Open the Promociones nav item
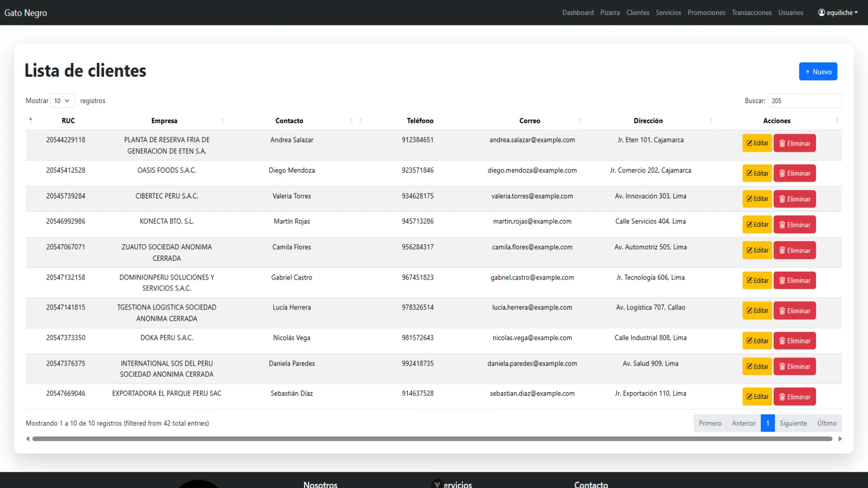 click(x=706, y=13)
